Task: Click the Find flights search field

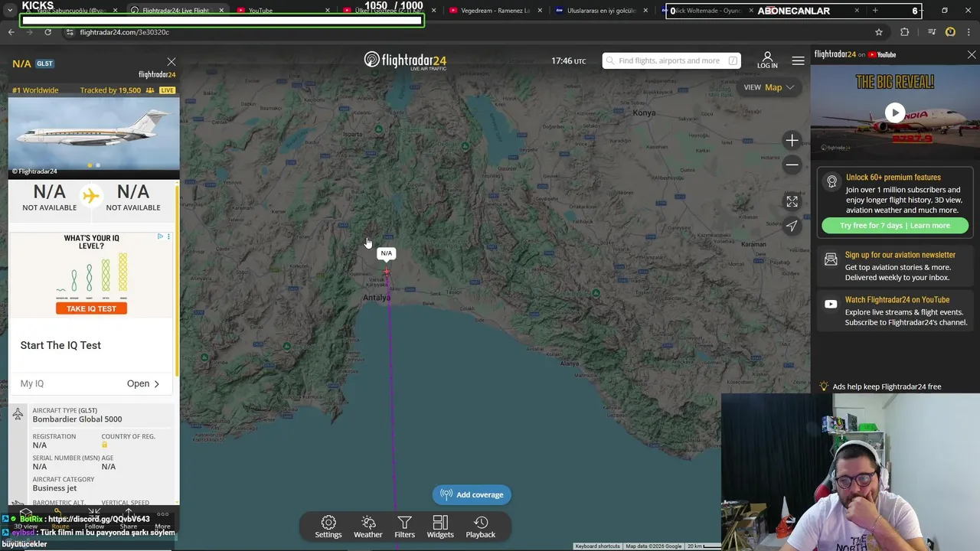Action: tap(671, 60)
